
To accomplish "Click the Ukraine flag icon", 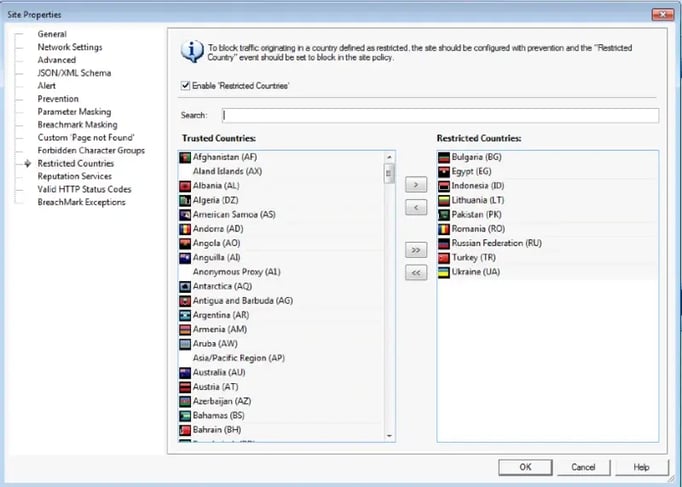I will pyautogui.click(x=444, y=272).
